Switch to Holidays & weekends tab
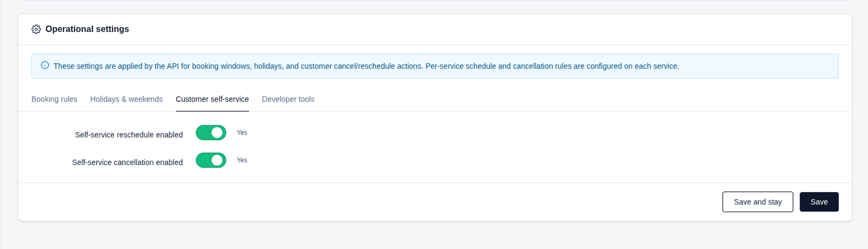The height and width of the screenshot is (249, 868). click(x=126, y=99)
